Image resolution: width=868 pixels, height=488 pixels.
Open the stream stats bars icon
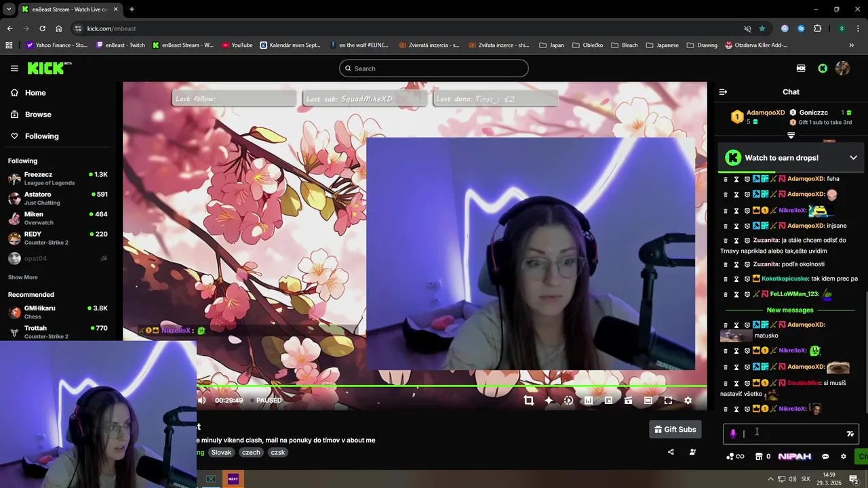589,401
